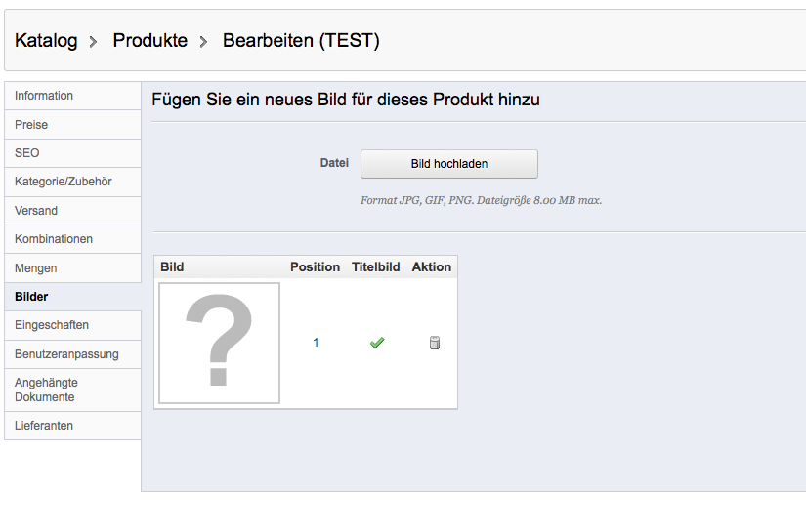Click the Katalog breadcrumb
Image resolution: width=806 pixels, height=532 pixels.
pyautogui.click(x=46, y=41)
